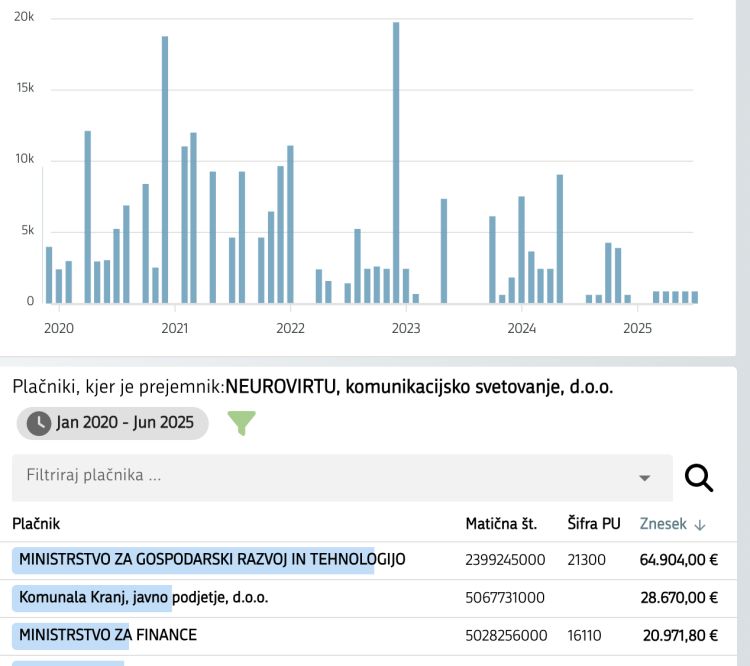The height and width of the screenshot is (666, 750).
Task: Click the 2021 x-axis label
Action: [174, 328]
